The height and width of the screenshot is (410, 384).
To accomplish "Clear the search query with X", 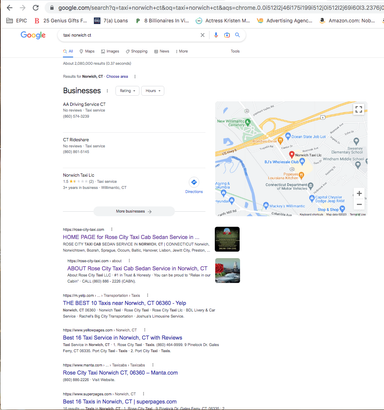I will point(202,35).
